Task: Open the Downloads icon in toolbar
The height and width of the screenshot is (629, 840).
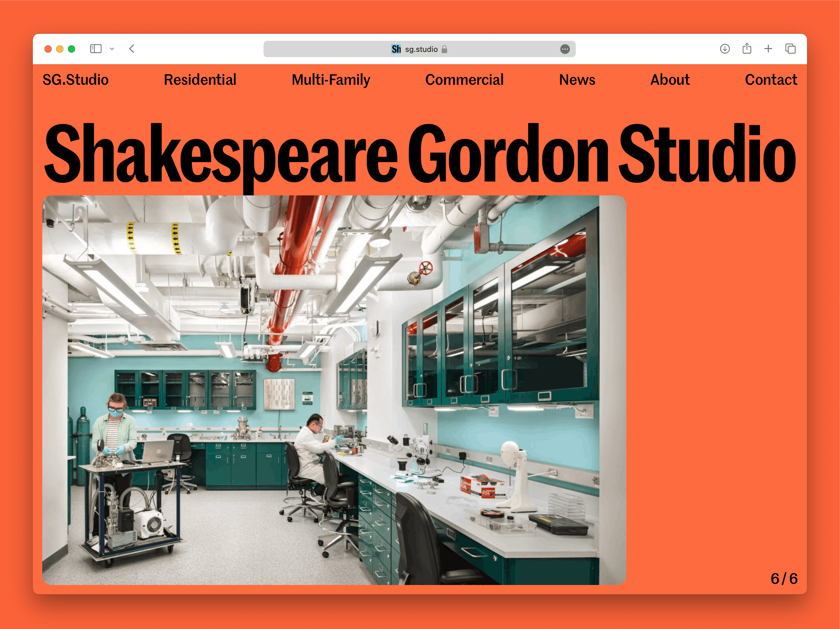Action: pos(725,49)
